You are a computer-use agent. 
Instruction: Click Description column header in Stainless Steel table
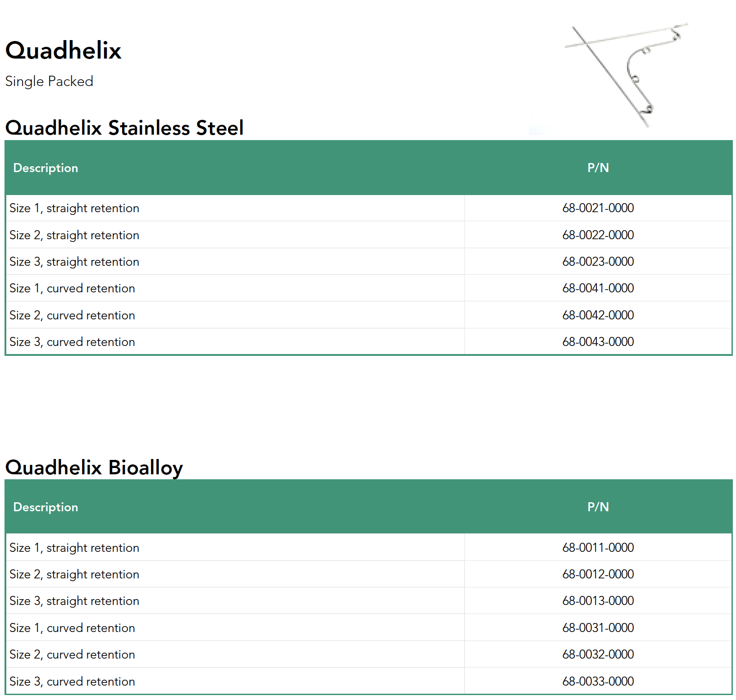[x=46, y=168]
